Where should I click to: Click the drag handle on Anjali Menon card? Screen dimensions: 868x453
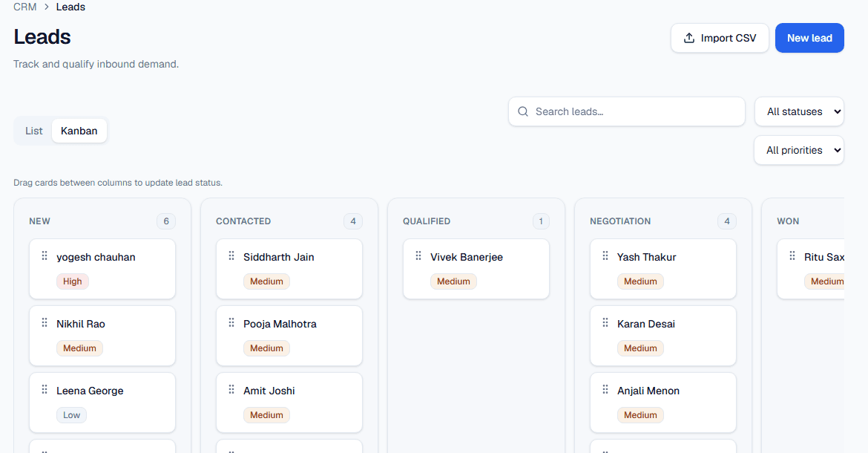point(605,390)
